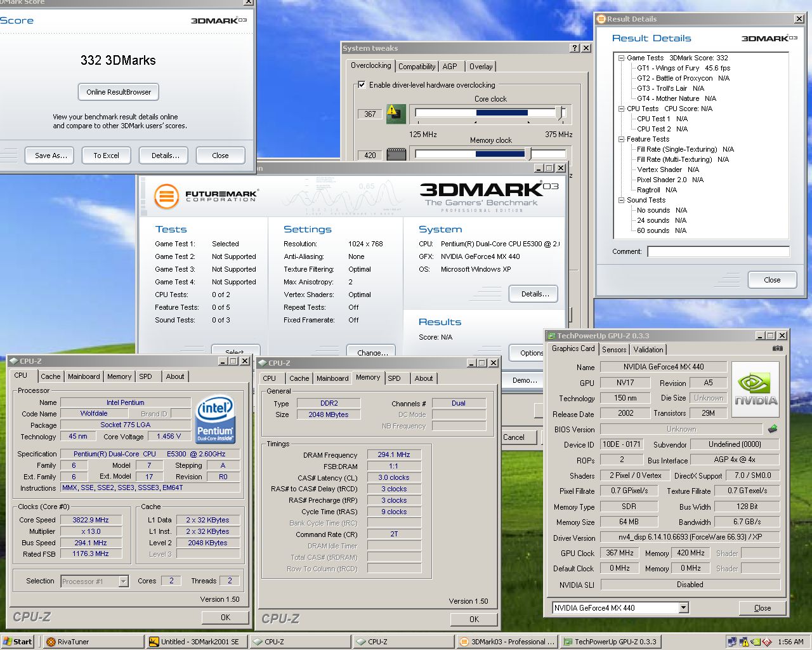This screenshot has height=650, width=812.
Task: Click the Close button in Result Details
Action: click(x=772, y=280)
